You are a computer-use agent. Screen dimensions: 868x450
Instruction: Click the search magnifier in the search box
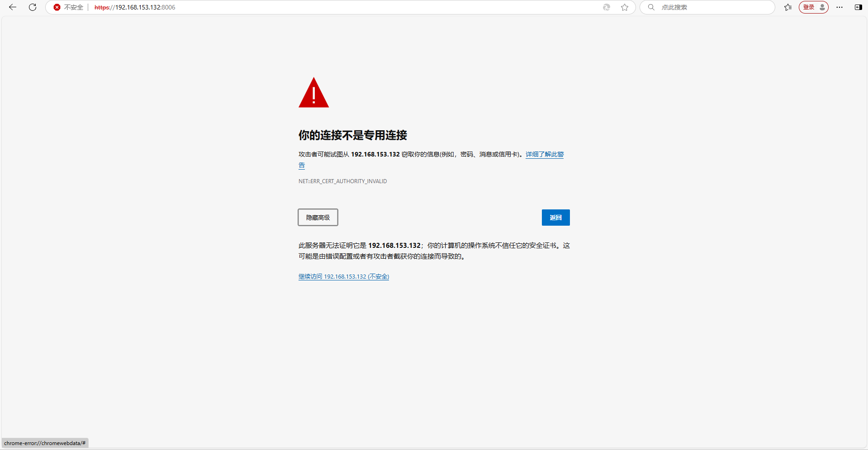coord(650,7)
